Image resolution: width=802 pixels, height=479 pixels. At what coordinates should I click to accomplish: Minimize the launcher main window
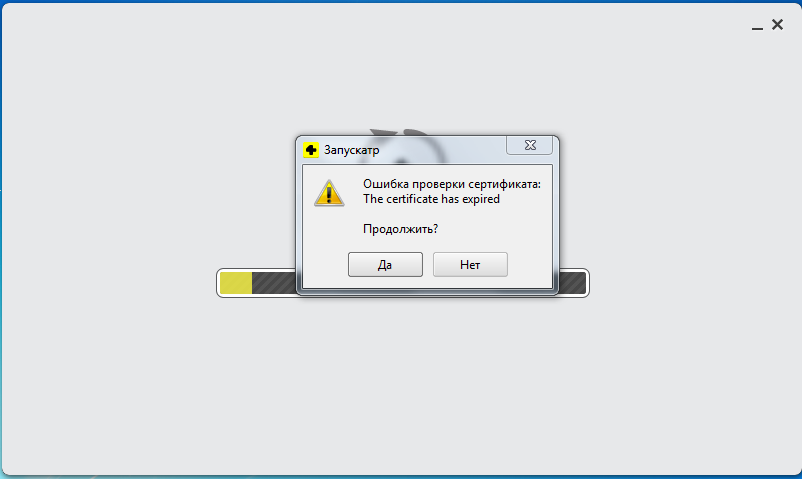point(758,28)
